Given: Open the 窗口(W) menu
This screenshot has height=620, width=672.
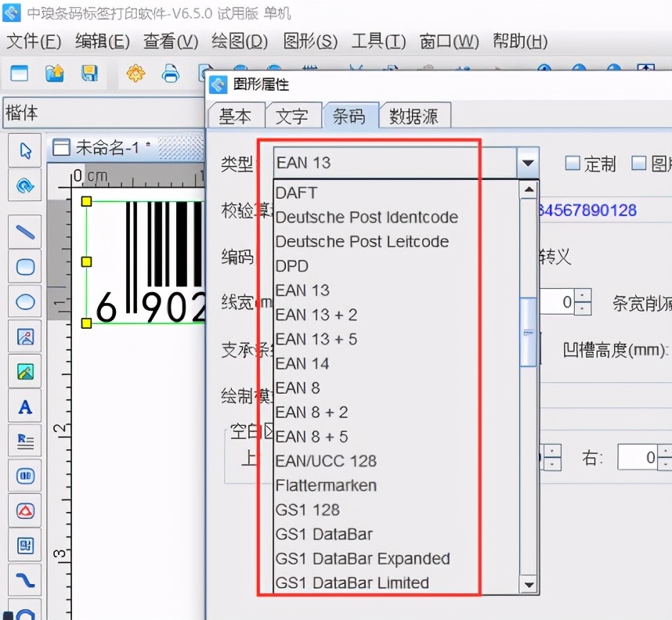Looking at the screenshot, I should point(449,41).
